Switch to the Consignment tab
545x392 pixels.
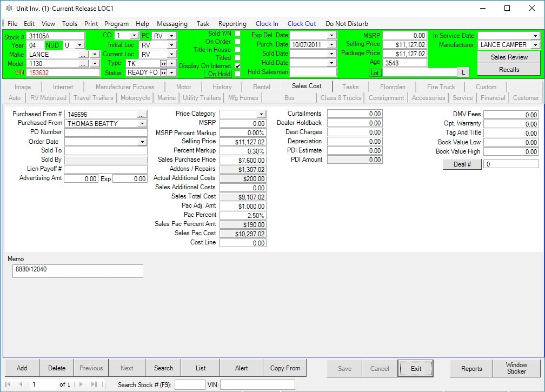pyautogui.click(x=387, y=98)
